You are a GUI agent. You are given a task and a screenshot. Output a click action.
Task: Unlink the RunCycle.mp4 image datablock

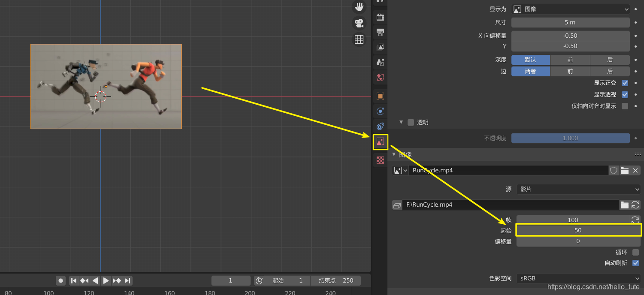tap(635, 170)
